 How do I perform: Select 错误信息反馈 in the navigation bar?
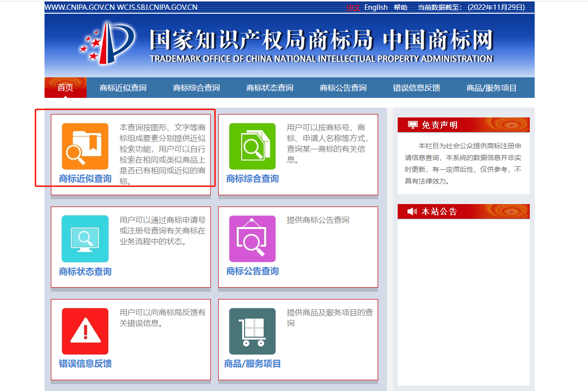[416, 88]
